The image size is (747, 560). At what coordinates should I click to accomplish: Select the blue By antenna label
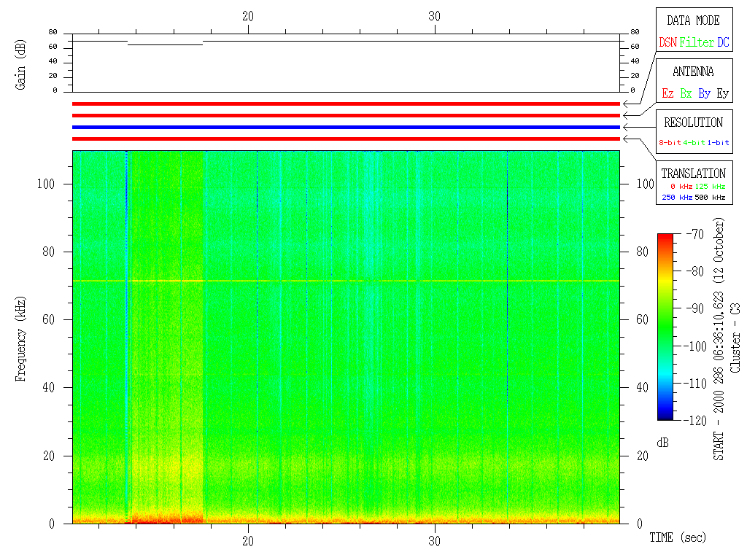click(704, 94)
